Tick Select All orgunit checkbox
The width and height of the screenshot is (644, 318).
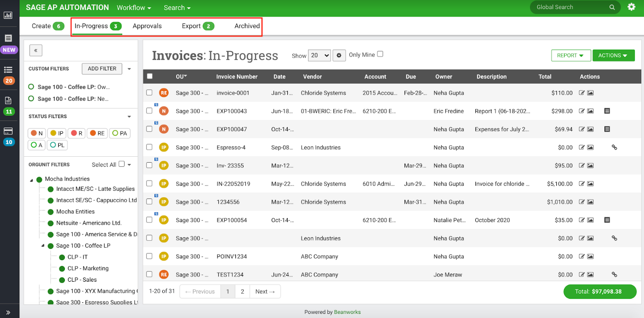tap(121, 164)
